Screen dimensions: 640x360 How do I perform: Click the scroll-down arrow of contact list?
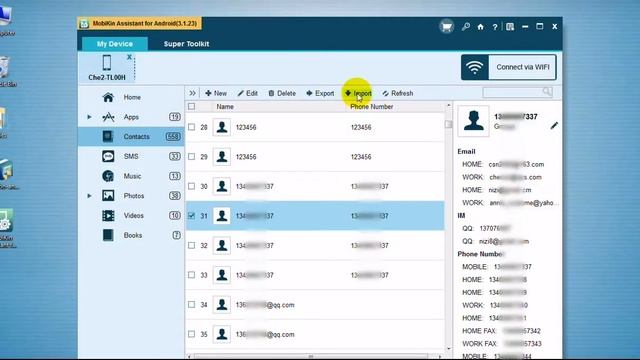[449, 349]
